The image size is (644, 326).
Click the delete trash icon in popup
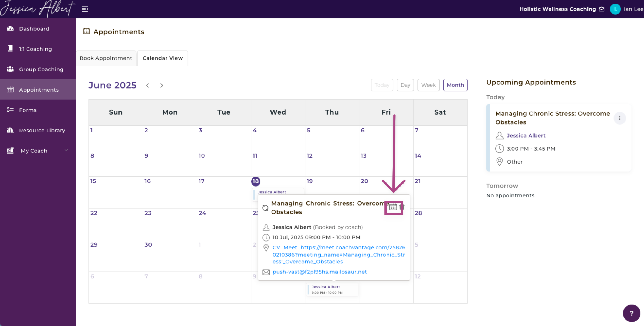[402, 207]
